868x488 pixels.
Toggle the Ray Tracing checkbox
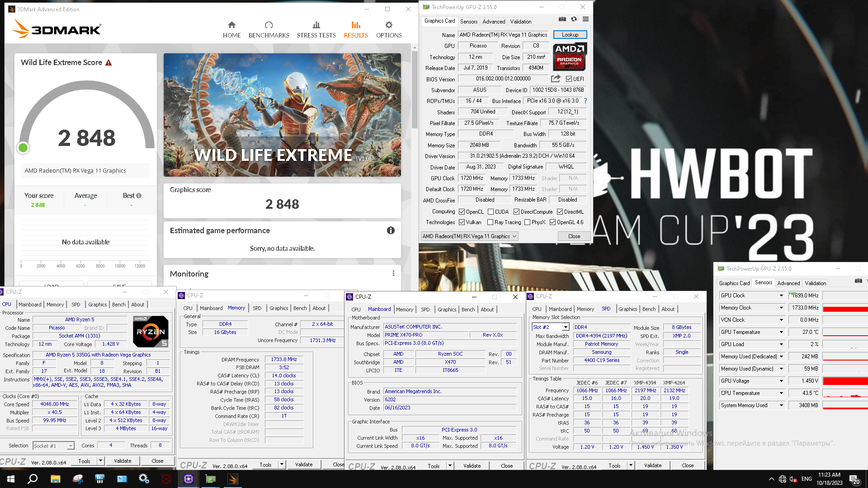point(490,222)
